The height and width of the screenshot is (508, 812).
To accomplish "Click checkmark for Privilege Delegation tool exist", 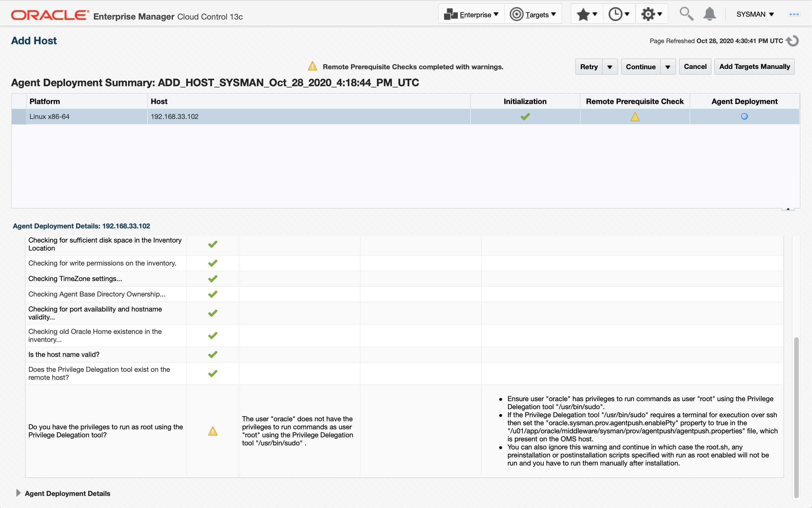I will coord(213,374).
